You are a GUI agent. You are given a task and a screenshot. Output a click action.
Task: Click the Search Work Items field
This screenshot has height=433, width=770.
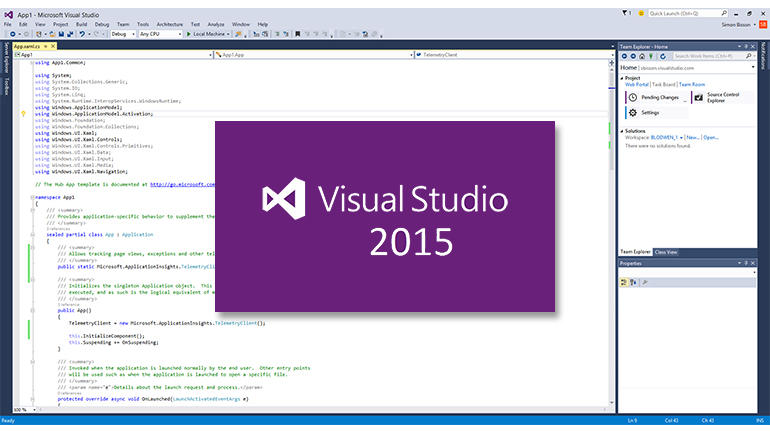(x=709, y=56)
